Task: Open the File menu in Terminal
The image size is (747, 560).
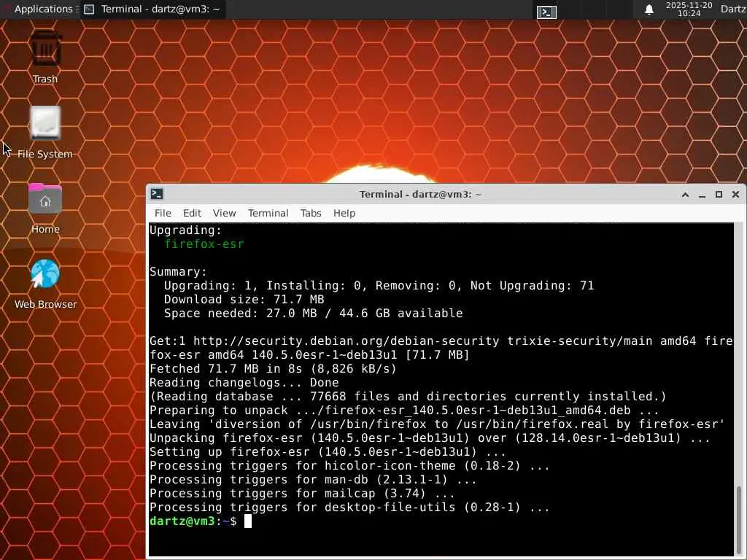Action: pyautogui.click(x=163, y=213)
